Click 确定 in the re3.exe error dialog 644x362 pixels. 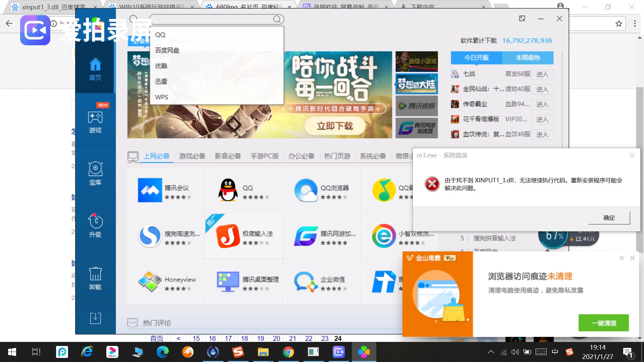(609, 218)
